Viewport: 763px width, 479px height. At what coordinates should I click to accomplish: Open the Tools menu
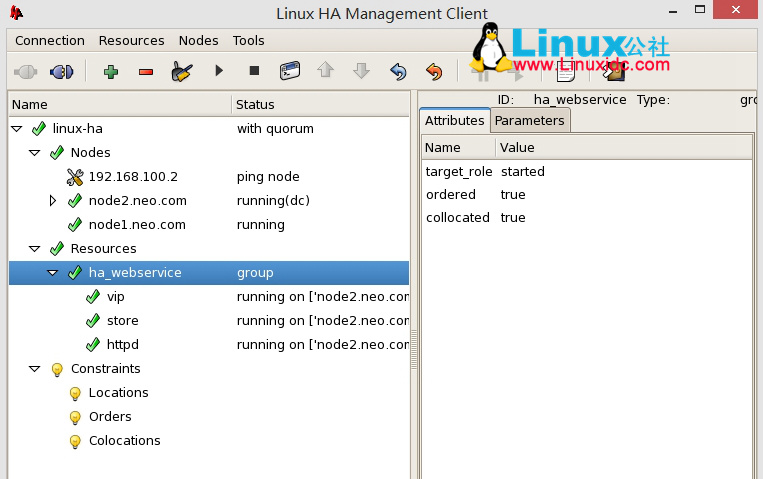(x=248, y=41)
